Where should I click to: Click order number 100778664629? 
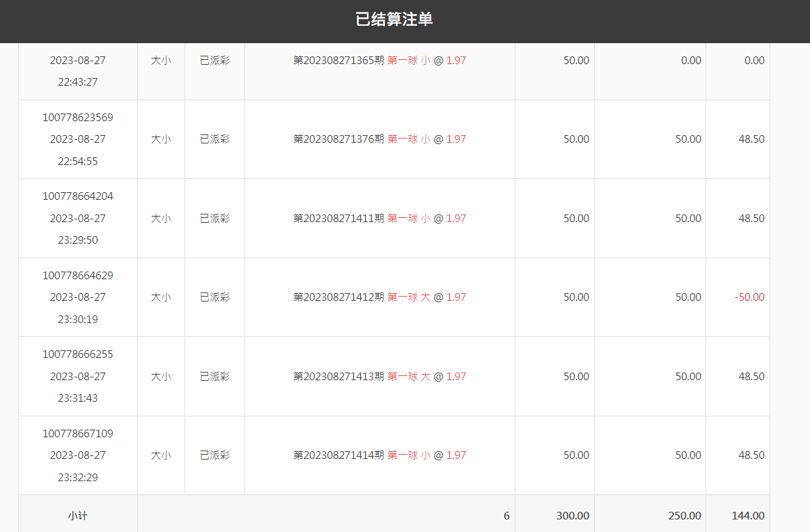click(x=78, y=275)
